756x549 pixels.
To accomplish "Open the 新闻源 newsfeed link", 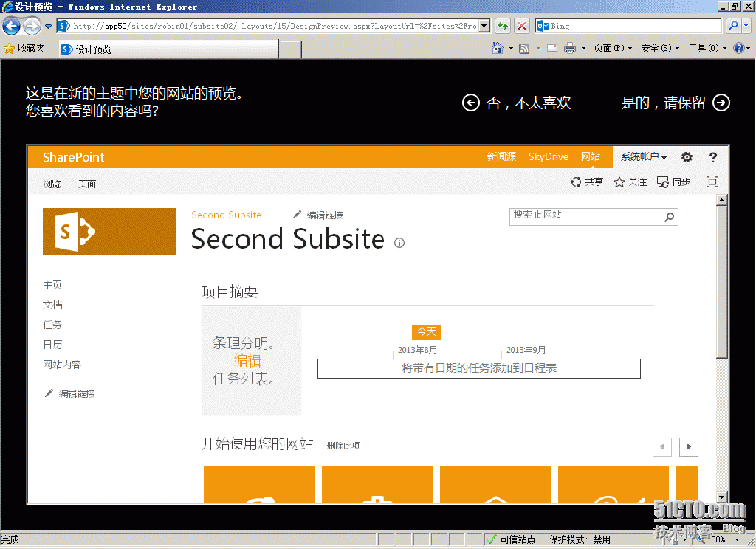I will click(501, 156).
